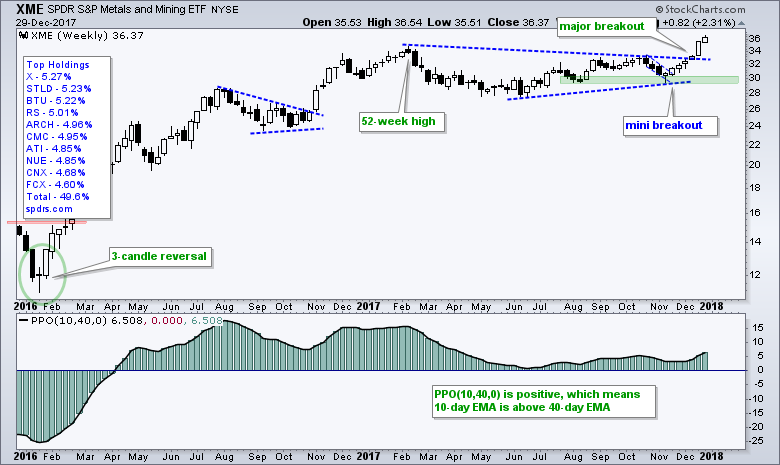780x465 pixels.
Task: Click the +0.82 (+2.31%) change value
Action: point(698,23)
